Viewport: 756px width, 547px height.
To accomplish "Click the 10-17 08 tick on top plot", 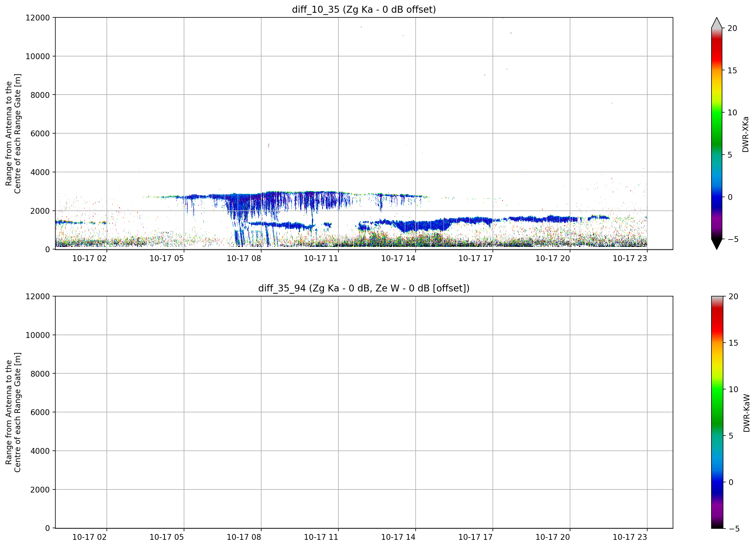I will 244,258.
